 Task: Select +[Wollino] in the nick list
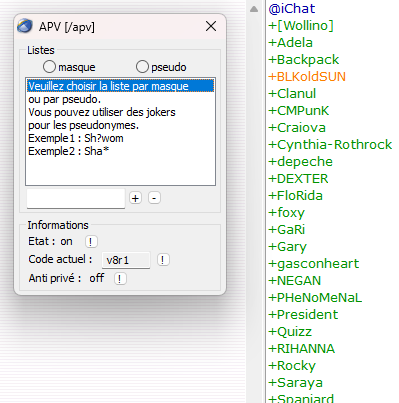tap(301, 26)
